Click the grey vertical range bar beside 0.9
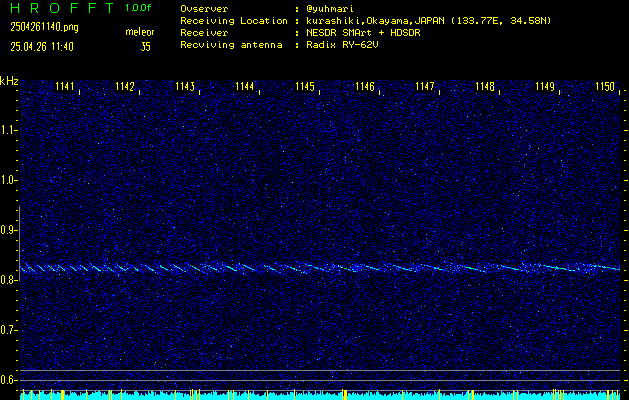Viewport: 629px width, 400px height. pos(19,243)
